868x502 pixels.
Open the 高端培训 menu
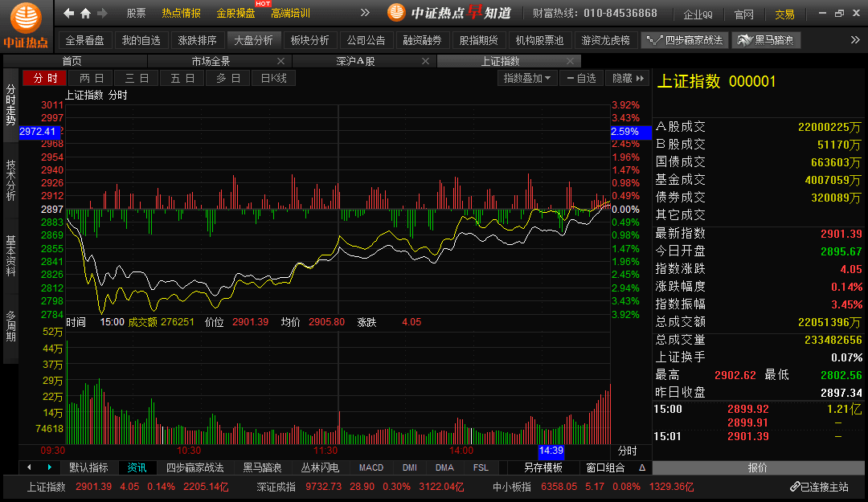point(291,14)
